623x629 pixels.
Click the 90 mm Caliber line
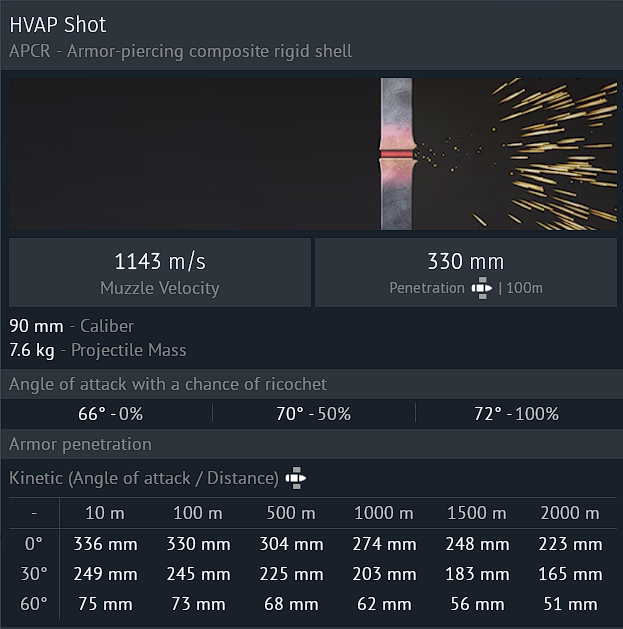click(x=72, y=326)
